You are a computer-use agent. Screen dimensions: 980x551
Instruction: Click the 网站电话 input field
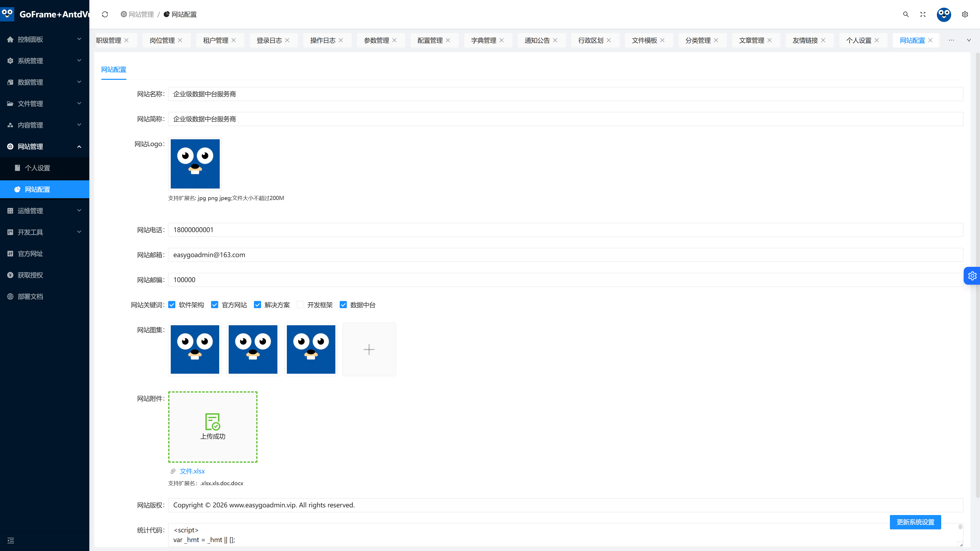pyautogui.click(x=565, y=230)
